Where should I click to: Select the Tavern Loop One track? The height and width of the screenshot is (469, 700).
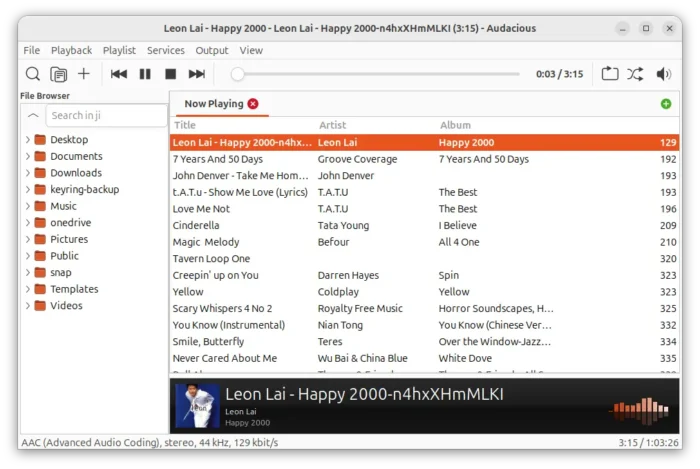[x=425, y=259]
